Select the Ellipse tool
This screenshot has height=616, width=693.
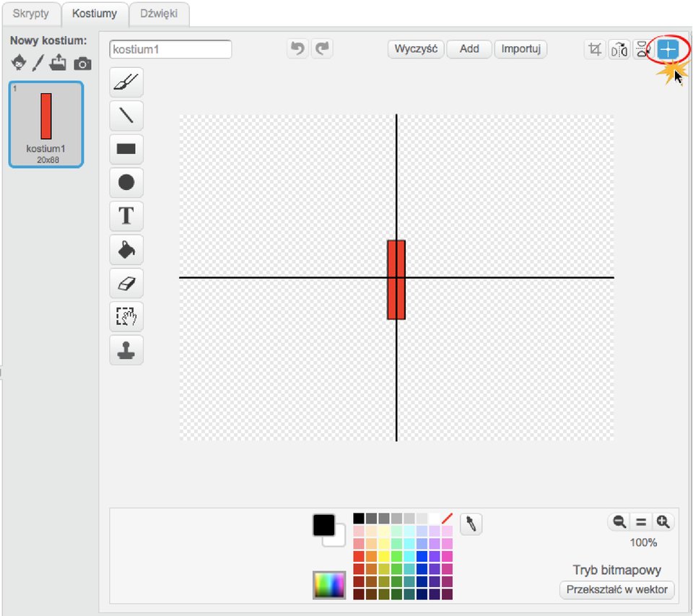[126, 182]
